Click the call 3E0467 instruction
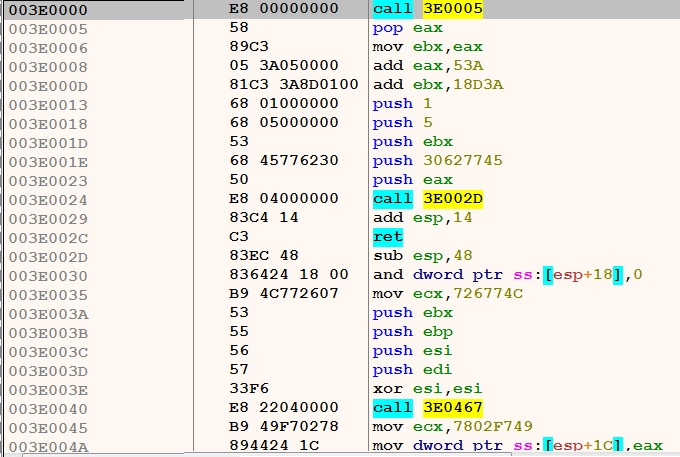 tap(428, 408)
